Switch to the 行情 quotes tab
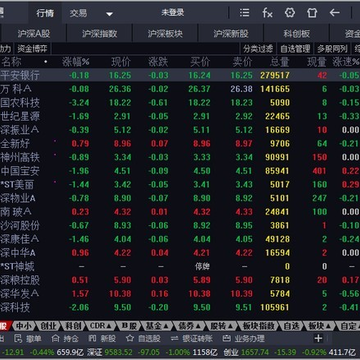 click(45, 13)
